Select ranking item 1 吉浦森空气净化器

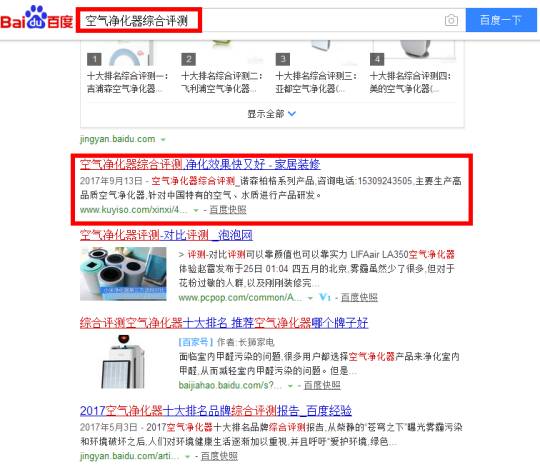tap(127, 82)
